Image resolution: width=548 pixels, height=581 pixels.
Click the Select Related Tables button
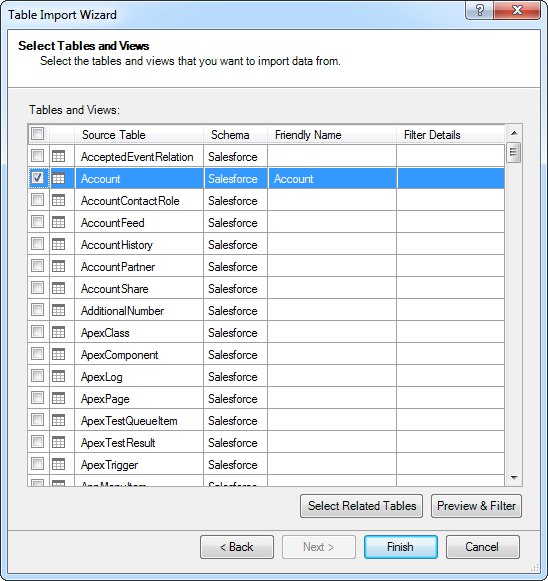tap(362, 506)
